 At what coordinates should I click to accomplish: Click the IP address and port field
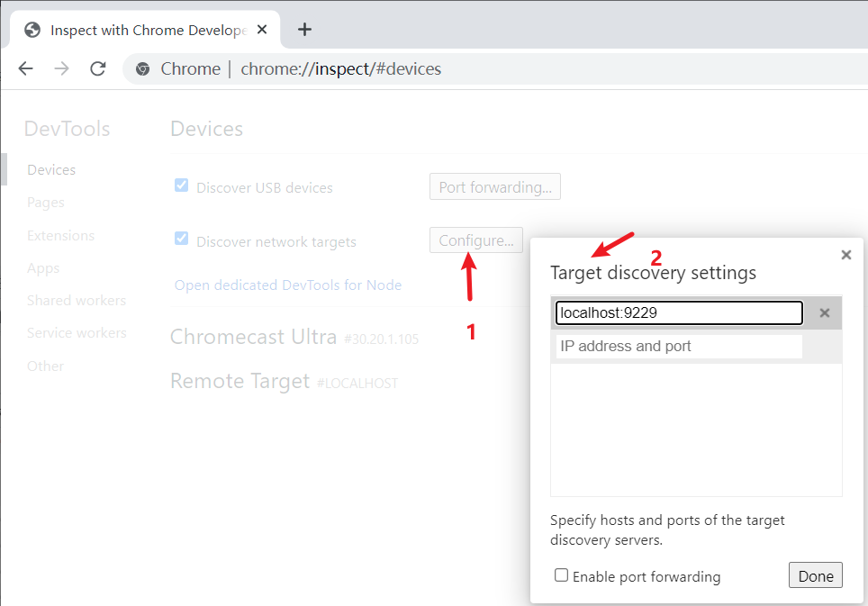coord(679,347)
